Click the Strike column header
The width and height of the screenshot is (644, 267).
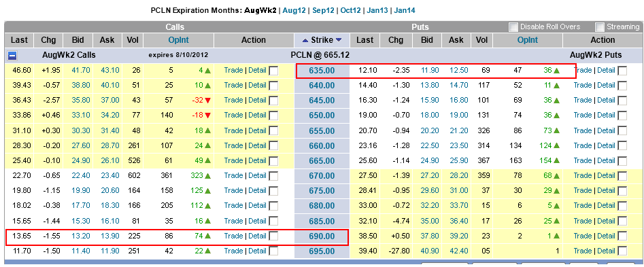322,40
